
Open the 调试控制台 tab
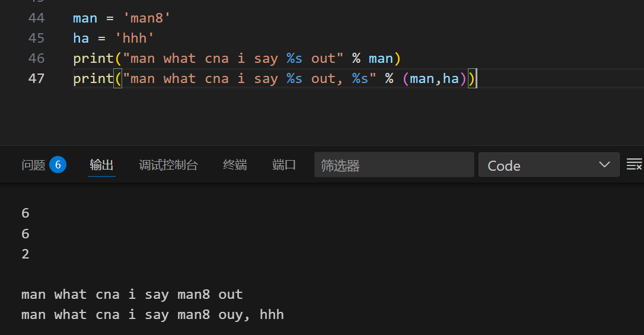(x=168, y=165)
